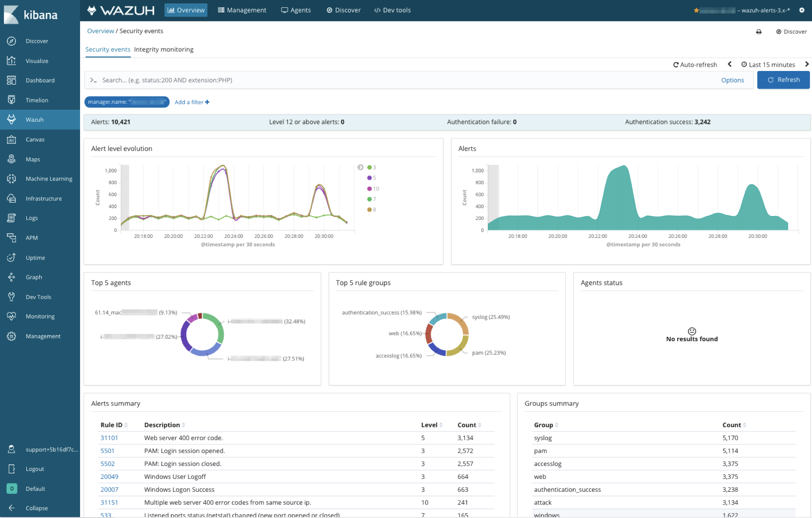Open rule ID 31101 link
Viewport: 812px width, 518px height.
pos(109,438)
